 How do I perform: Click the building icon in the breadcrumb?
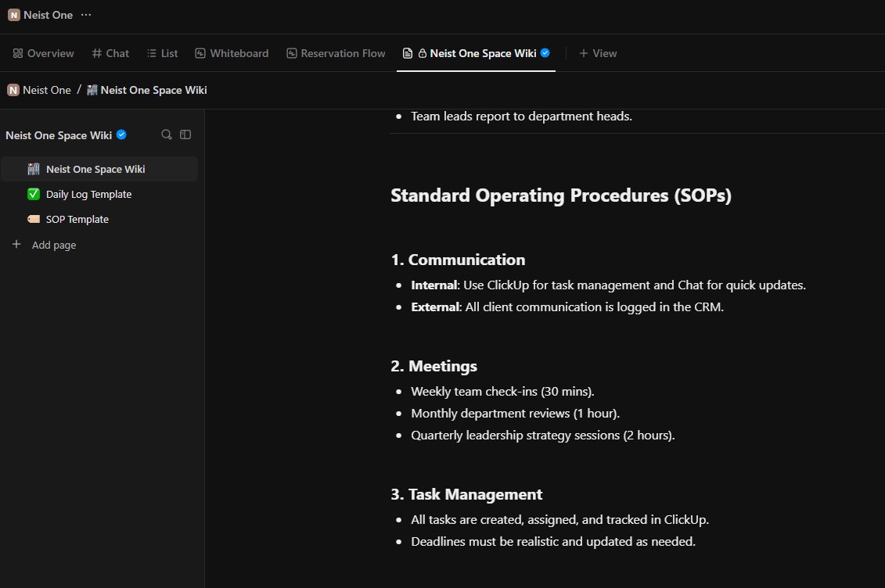(92, 90)
